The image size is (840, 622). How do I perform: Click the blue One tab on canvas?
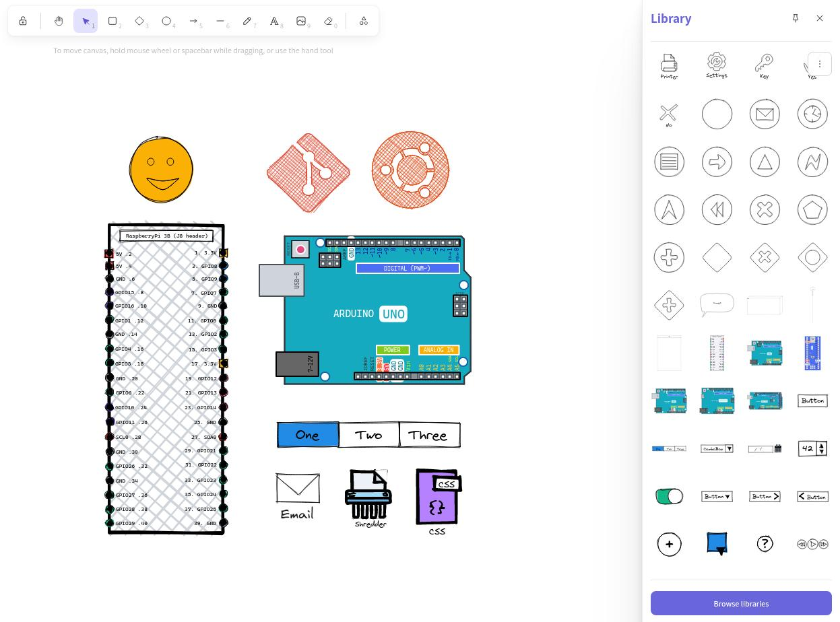pos(308,435)
